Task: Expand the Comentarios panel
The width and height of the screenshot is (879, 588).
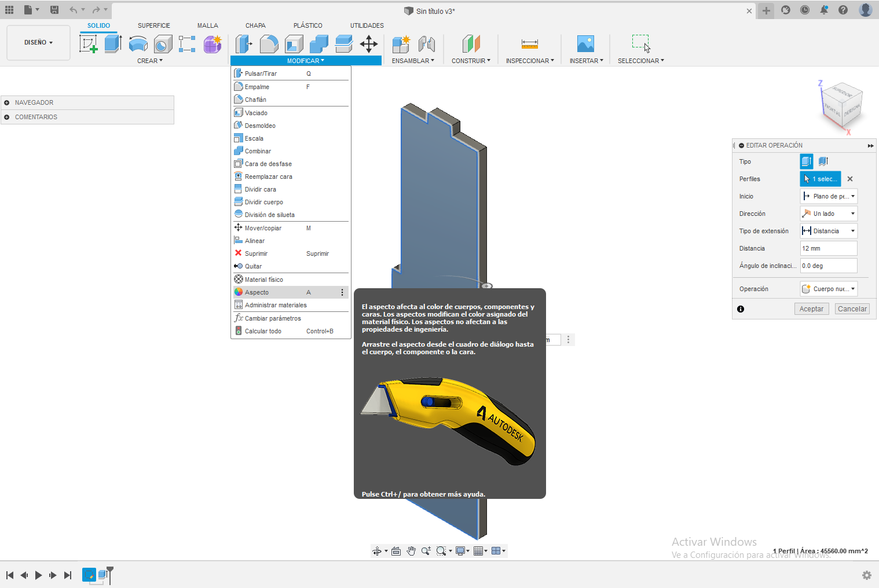Action: coord(6,117)
